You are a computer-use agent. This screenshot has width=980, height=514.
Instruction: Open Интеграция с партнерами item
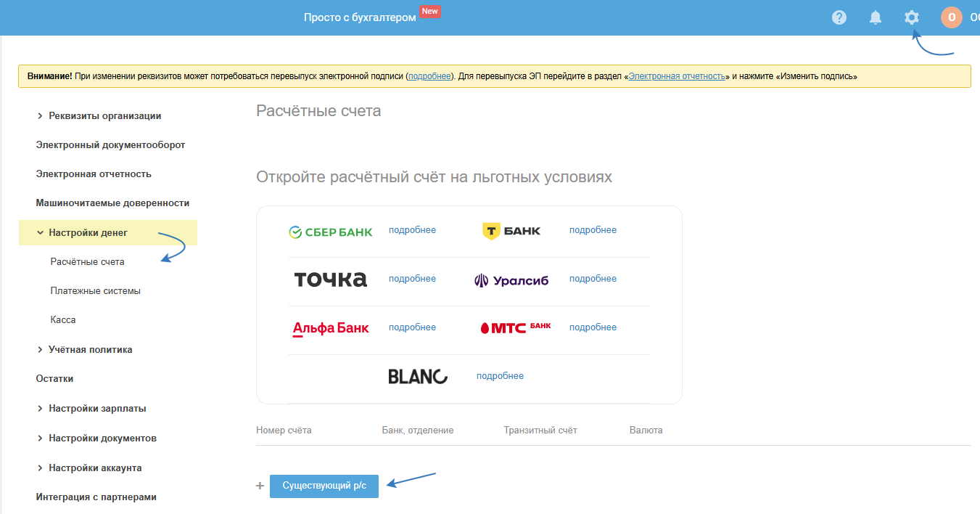click(x=96, y=497)
